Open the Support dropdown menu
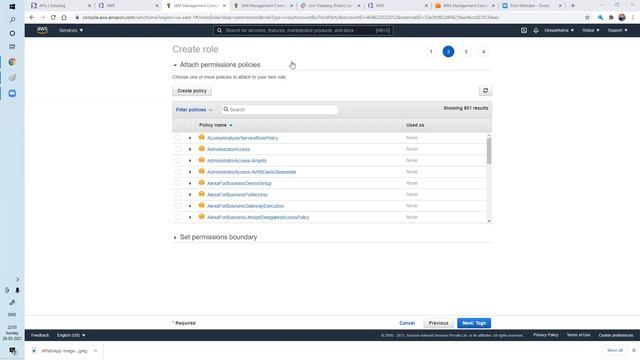Viewport: 640px width, 360px height. coord(618,30)
